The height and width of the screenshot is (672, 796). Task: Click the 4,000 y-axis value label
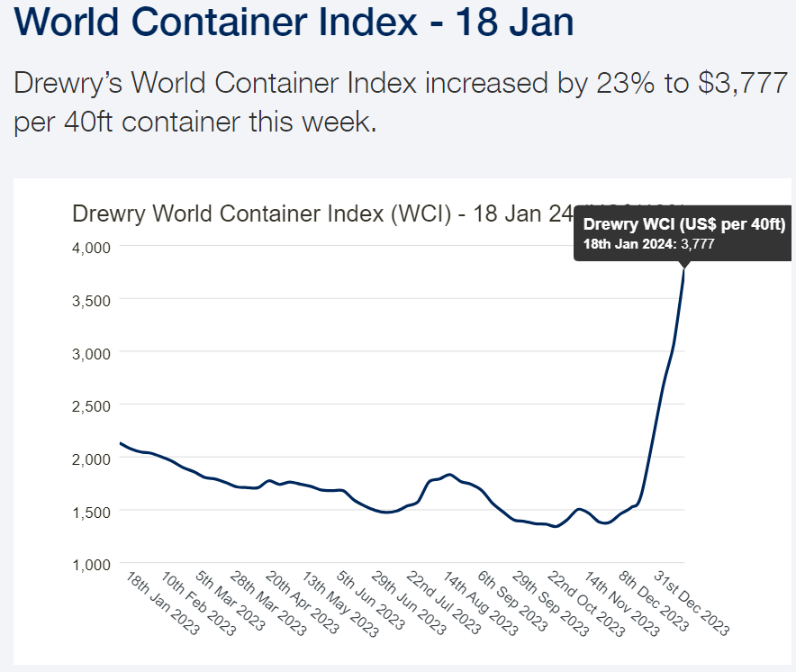[x=91, y=248]
